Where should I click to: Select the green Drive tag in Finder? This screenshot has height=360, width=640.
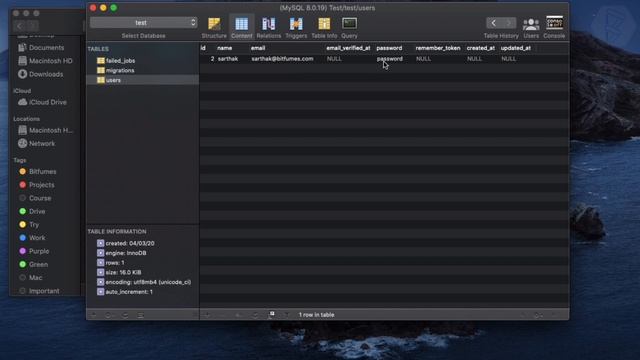(x=32, y=211)
